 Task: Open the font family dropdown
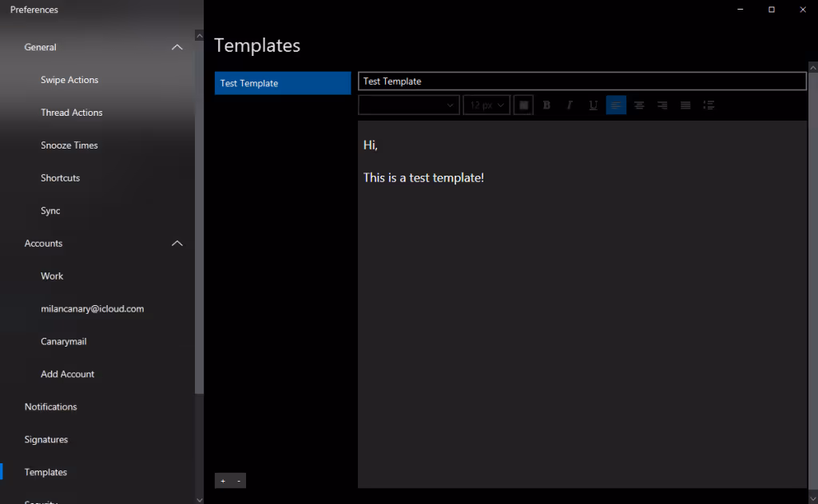[x=408, y=105]
